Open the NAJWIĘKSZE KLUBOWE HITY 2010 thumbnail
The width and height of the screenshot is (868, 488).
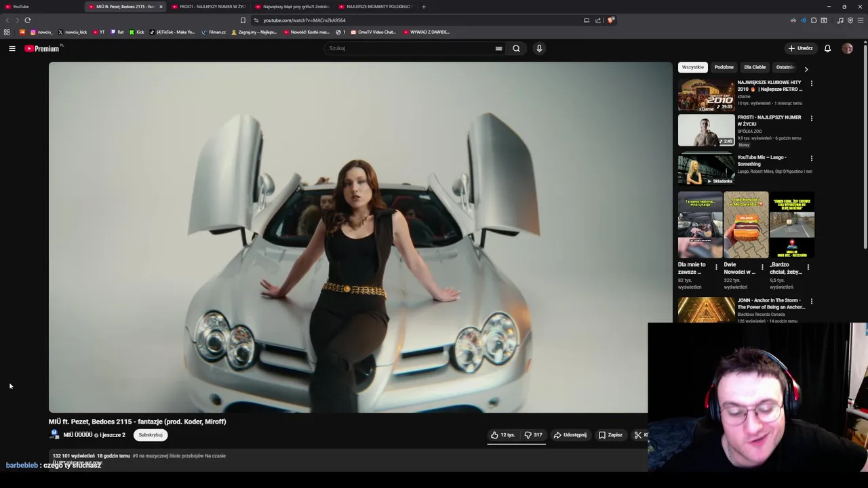pos(706,95)
